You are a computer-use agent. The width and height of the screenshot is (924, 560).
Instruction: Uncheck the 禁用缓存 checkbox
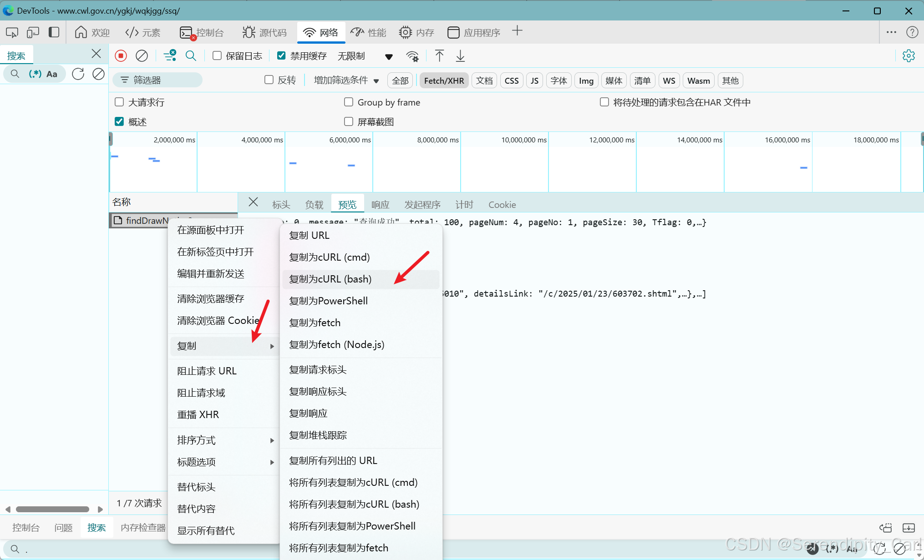[281, 55]
